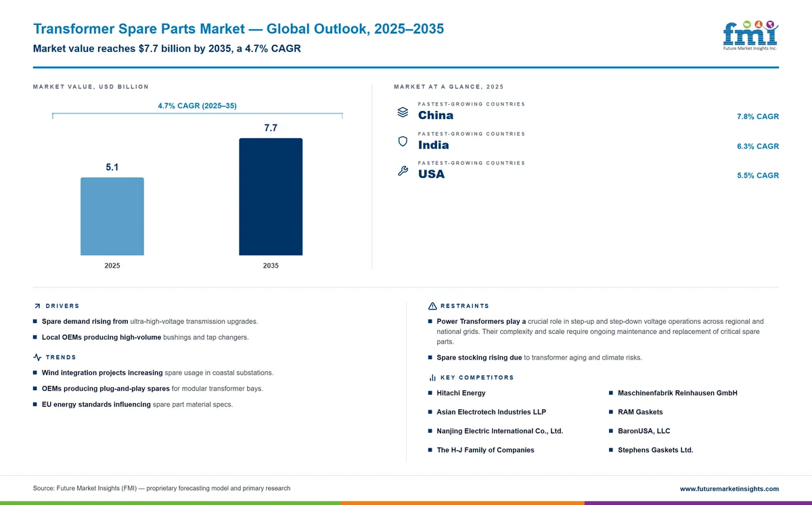Screen dimensions: 812x505
Task: Click the Power Transformers restraint paragraph
Action: tap(600, 331)
